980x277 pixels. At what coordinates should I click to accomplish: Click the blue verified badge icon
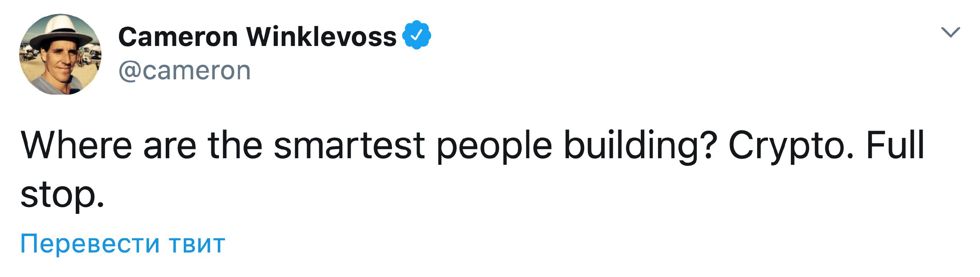pos(416,36)
